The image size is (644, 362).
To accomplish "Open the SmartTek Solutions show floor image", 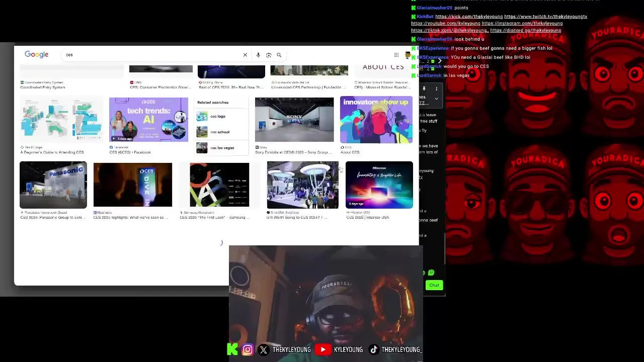I will pos(303,185).
